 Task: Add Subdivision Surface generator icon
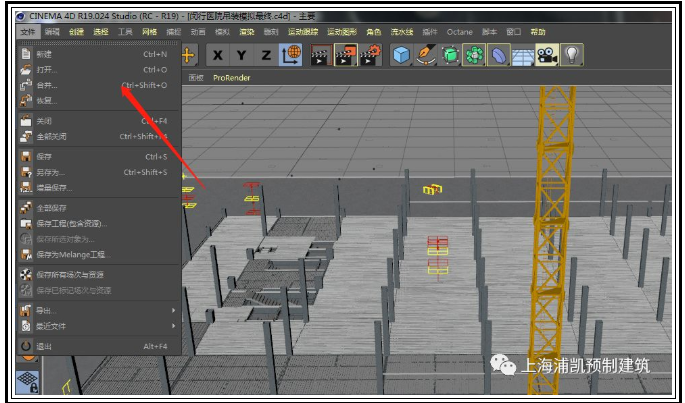(450, 55)
